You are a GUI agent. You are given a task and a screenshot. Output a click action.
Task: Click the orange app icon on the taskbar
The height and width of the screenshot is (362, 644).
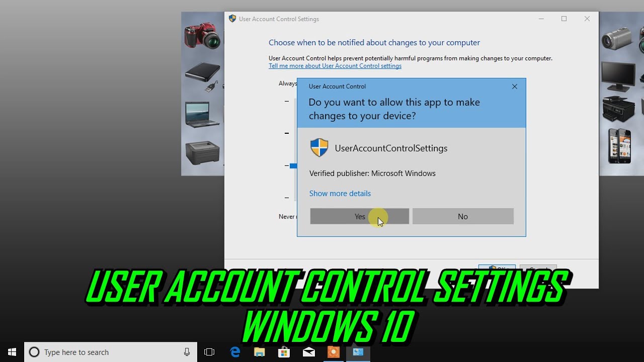coord(333,352)
